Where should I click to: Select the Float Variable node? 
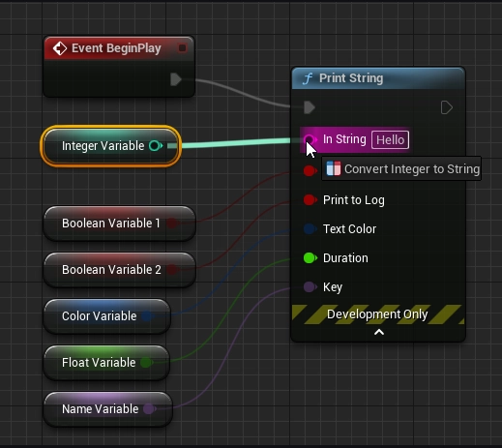pyautogui.click(x=106, y=363)
